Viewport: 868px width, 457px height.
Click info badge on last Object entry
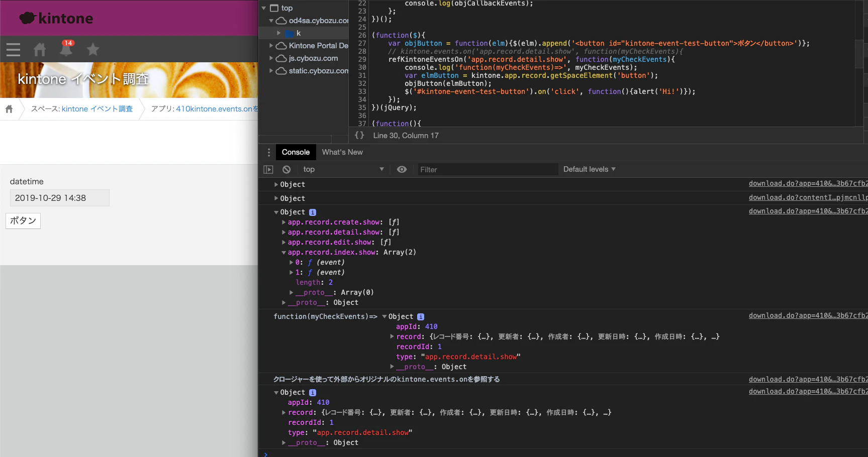pos(313,393)
